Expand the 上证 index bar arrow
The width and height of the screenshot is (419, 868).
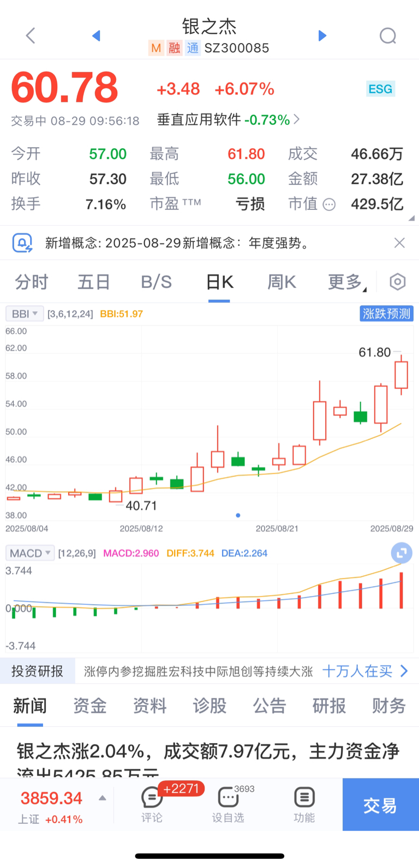tap(102, 798)
